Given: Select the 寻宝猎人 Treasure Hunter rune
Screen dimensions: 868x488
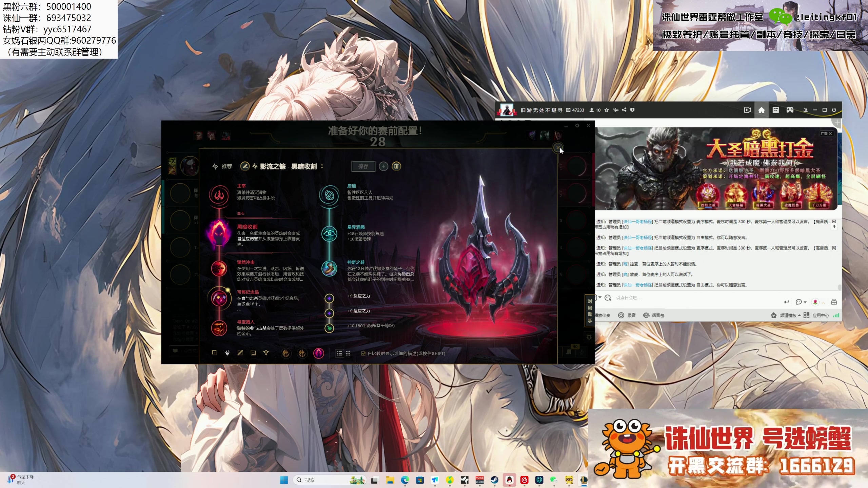Looking at the screenshot, I should [x=219, y=328].
